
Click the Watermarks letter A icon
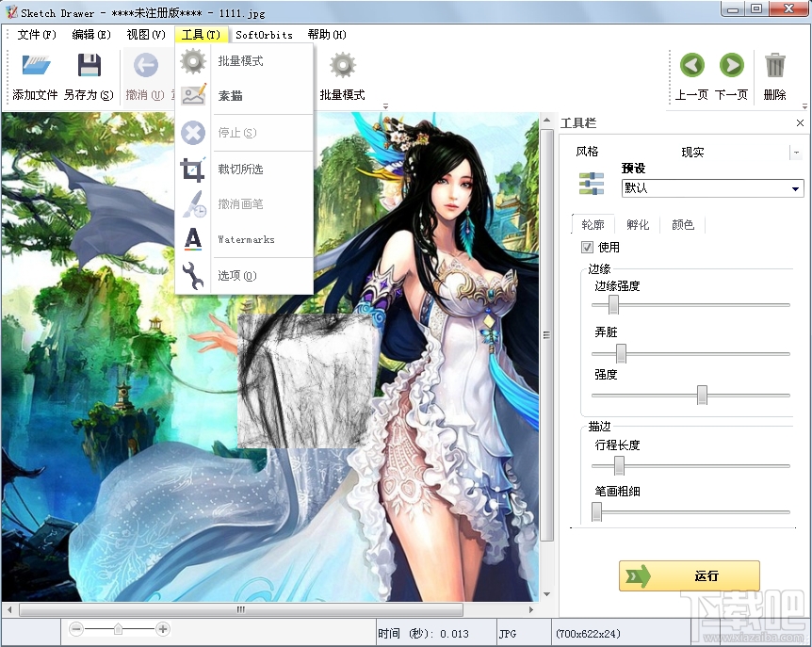point(193,239)
